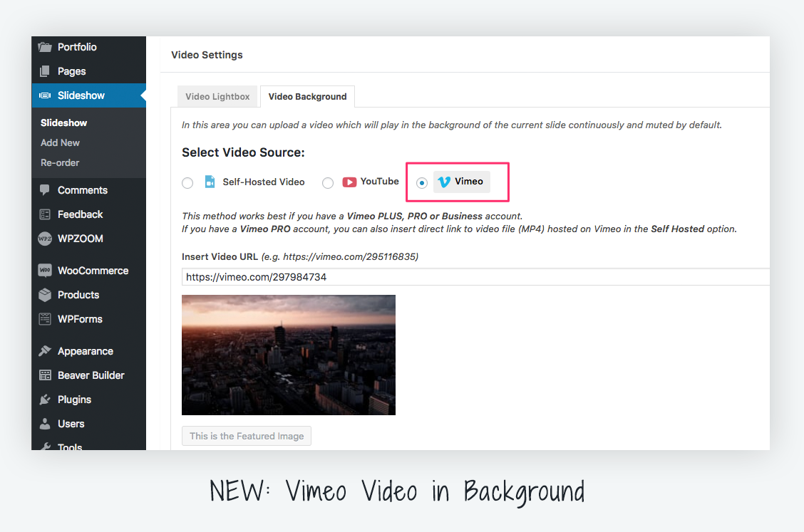This screenshot has width=804, height=532.
Task: Open the Slideshow menu item
Action: pos(88,95)
